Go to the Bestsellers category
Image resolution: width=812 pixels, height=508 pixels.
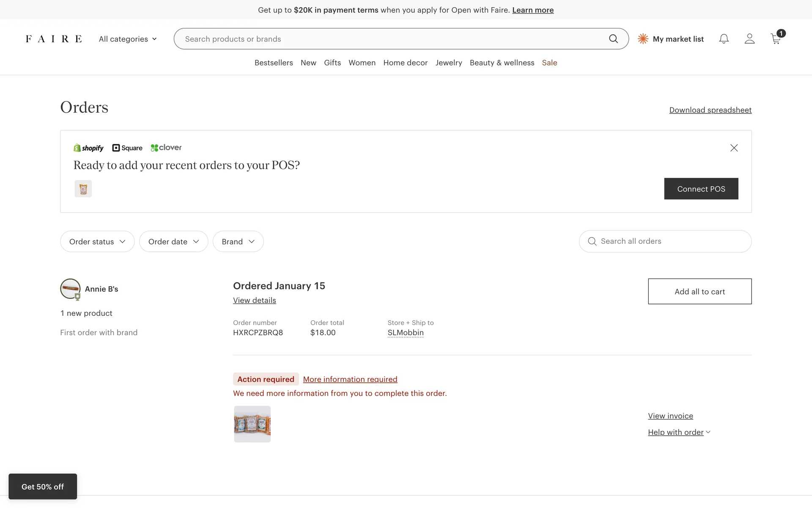point(274,63)
